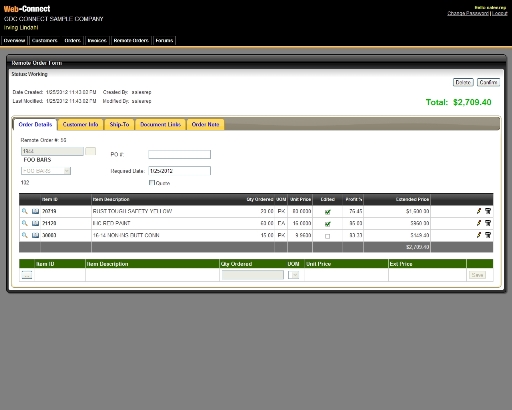This screenshot has width=512, height=410.
Task: Click edit pencil icon for Rust Tough Safety Yellow row
Action: [479, 211]
